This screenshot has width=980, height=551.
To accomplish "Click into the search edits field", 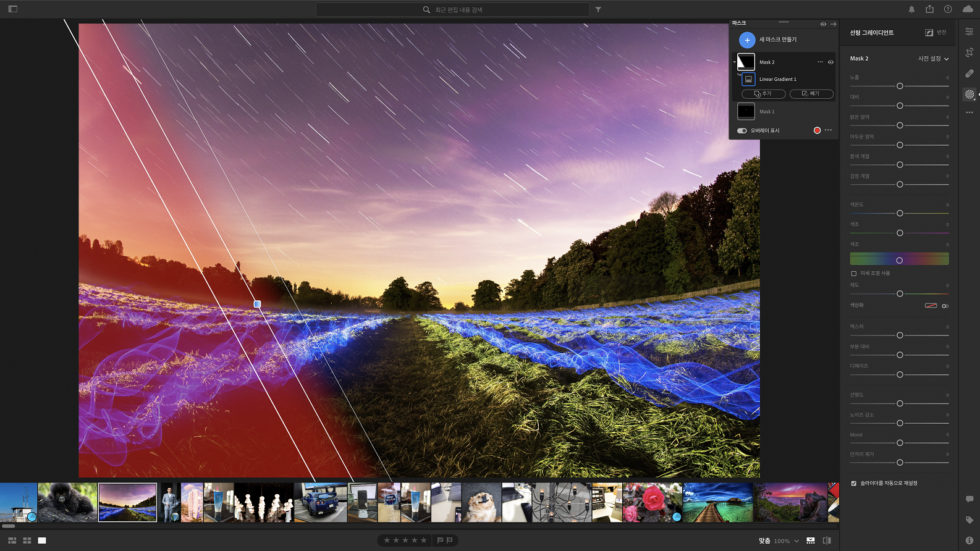I will coord(452,10).
